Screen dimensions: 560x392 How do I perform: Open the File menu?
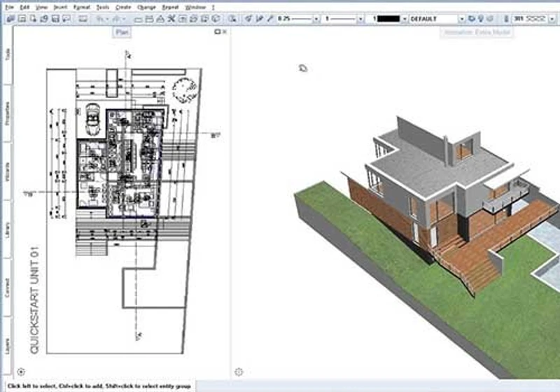[x=9, y=7]
